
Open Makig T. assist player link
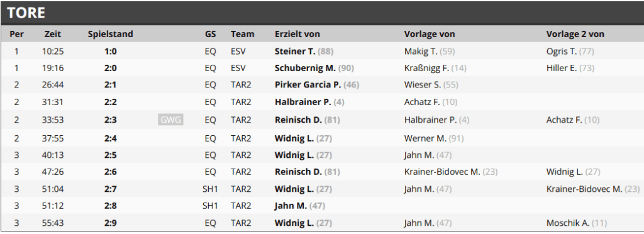pyautogui.click(x=421, y=52)
